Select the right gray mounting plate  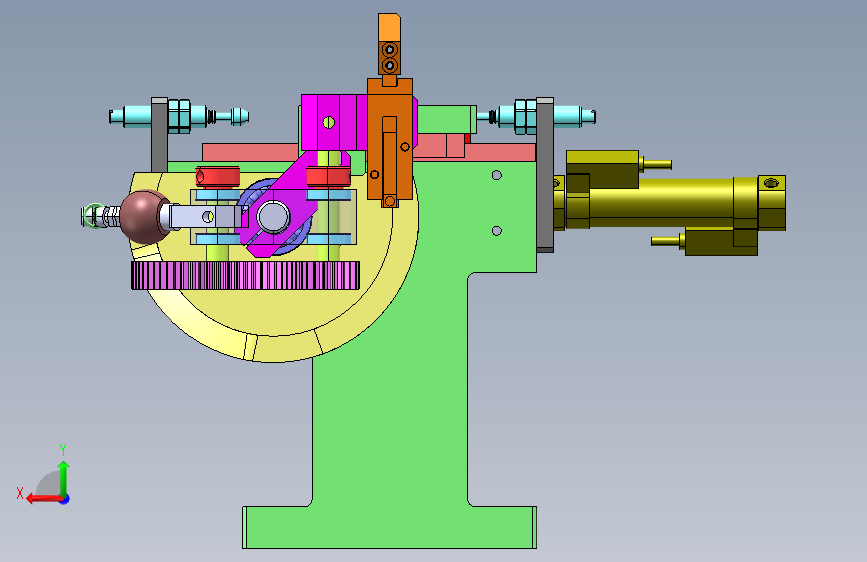click(x=545, y=175)
